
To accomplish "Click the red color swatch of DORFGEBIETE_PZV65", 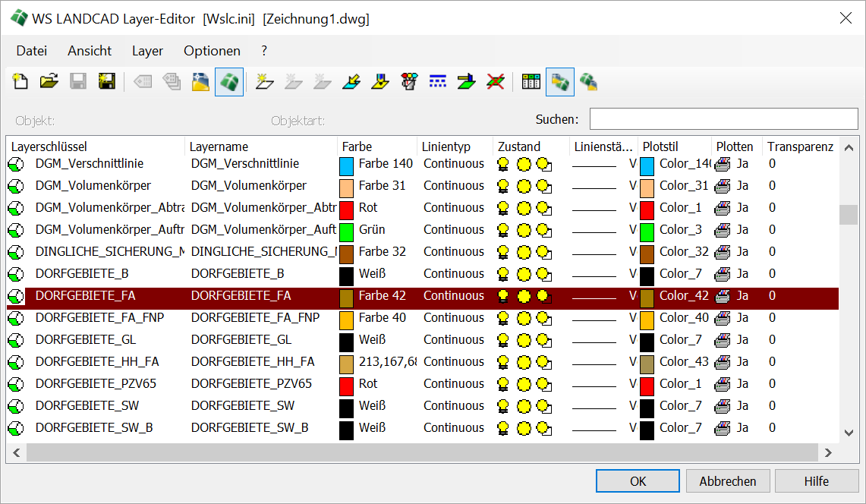I will [x=346, y=385].
